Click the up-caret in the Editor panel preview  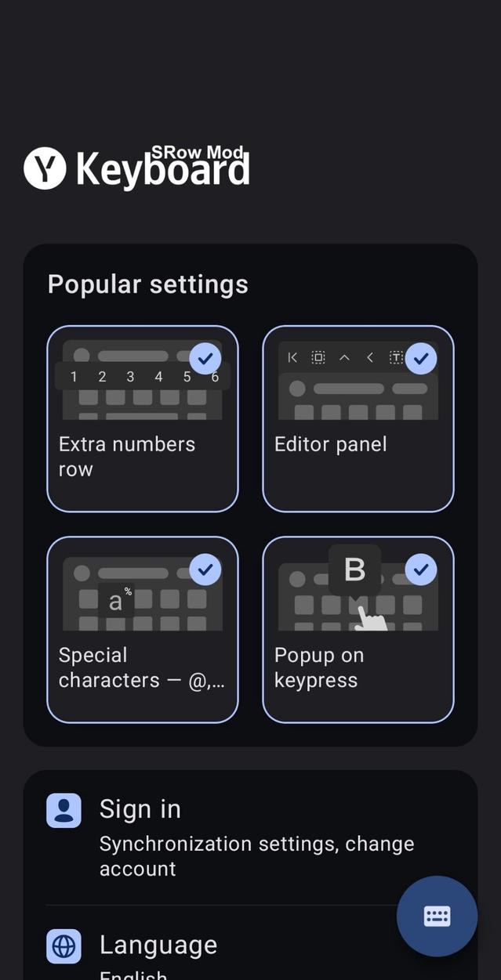[344, 357]
